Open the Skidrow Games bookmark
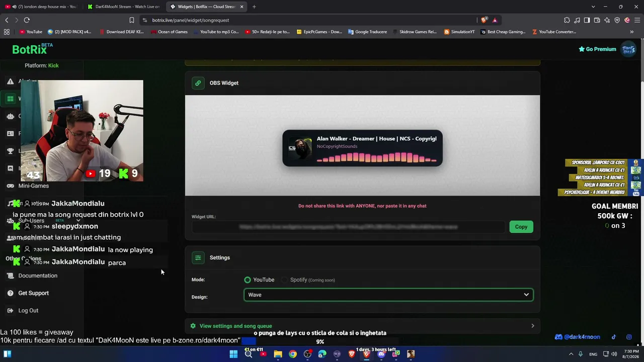644x362 pixels. tap(414, 32)
